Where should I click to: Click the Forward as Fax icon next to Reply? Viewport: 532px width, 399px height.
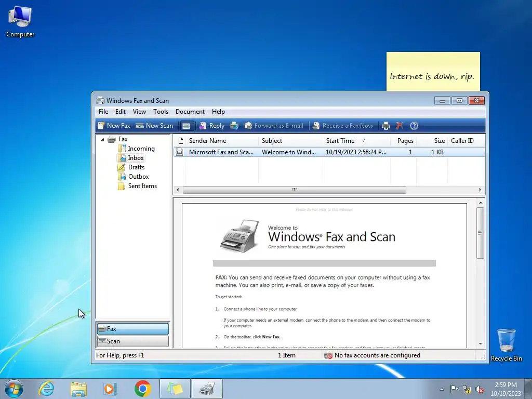(x=234, y=126)
